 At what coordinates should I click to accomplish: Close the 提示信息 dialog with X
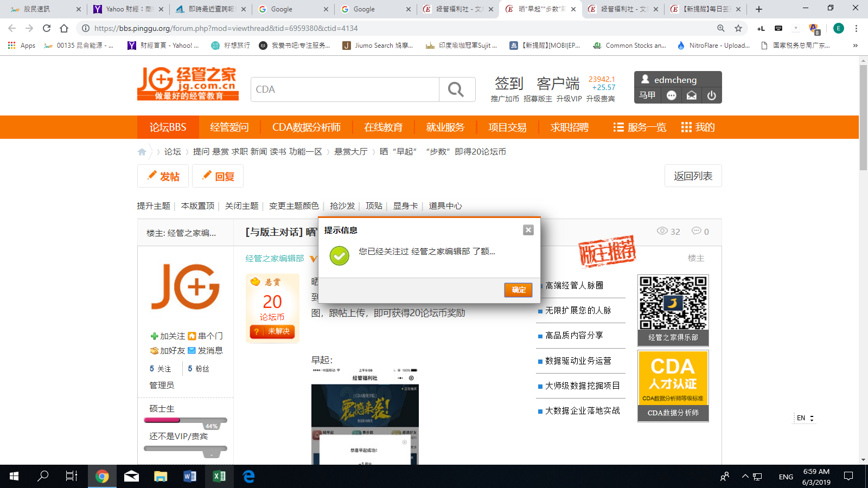click(x=528, y=230)
